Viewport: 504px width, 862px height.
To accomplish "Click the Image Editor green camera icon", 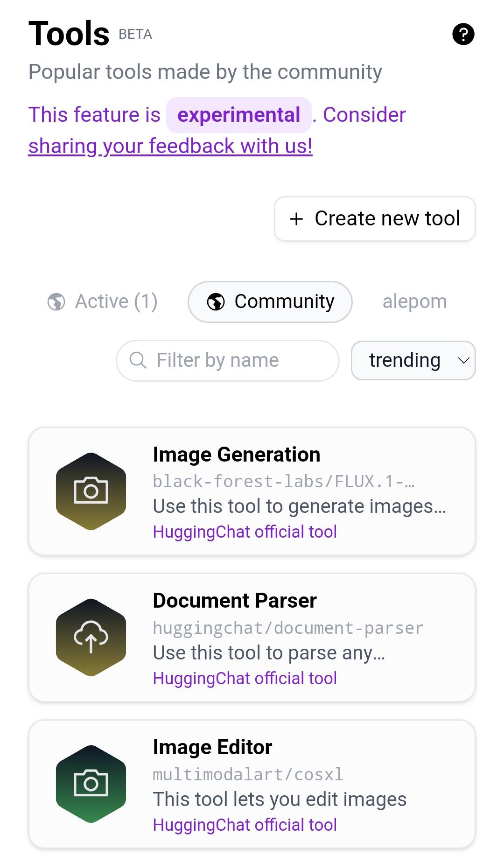I will click(x=91, y=784).
